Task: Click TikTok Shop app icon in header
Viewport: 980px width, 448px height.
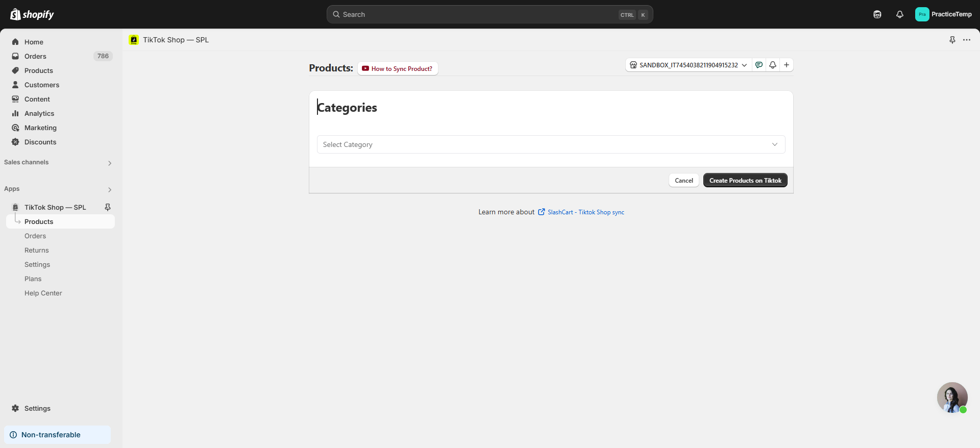Action: click(134, 40)
